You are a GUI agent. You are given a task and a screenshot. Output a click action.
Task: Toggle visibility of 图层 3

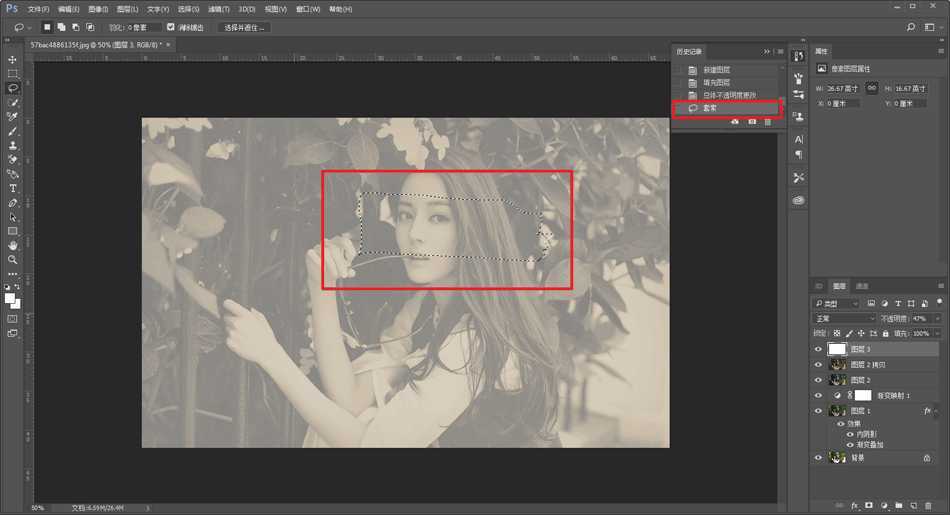click(818, 349)
